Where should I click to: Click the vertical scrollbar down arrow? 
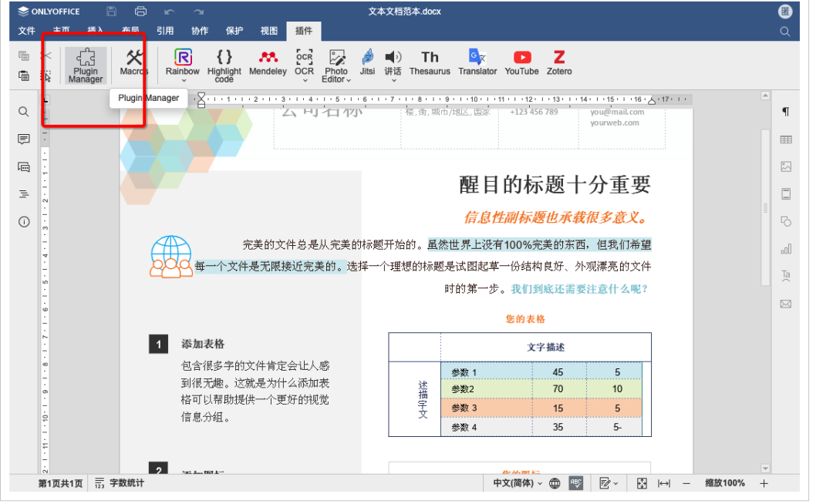[x=765, y=468]
